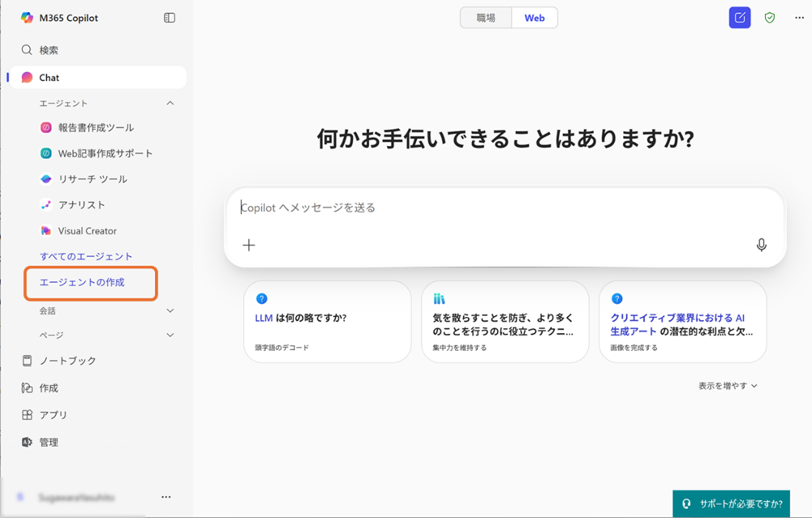Select the 画像を完成する prompt card
This screenshot has height=518, width=812.
pos(683,322)
